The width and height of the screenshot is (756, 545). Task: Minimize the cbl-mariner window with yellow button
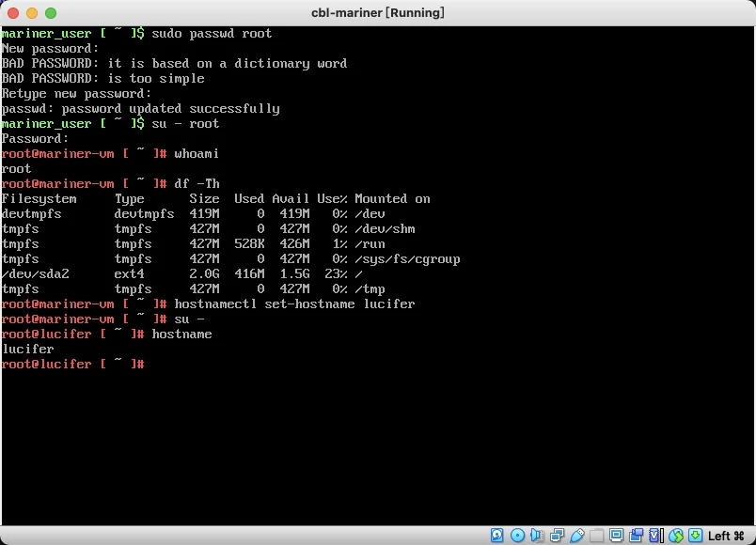click(32, 13)
